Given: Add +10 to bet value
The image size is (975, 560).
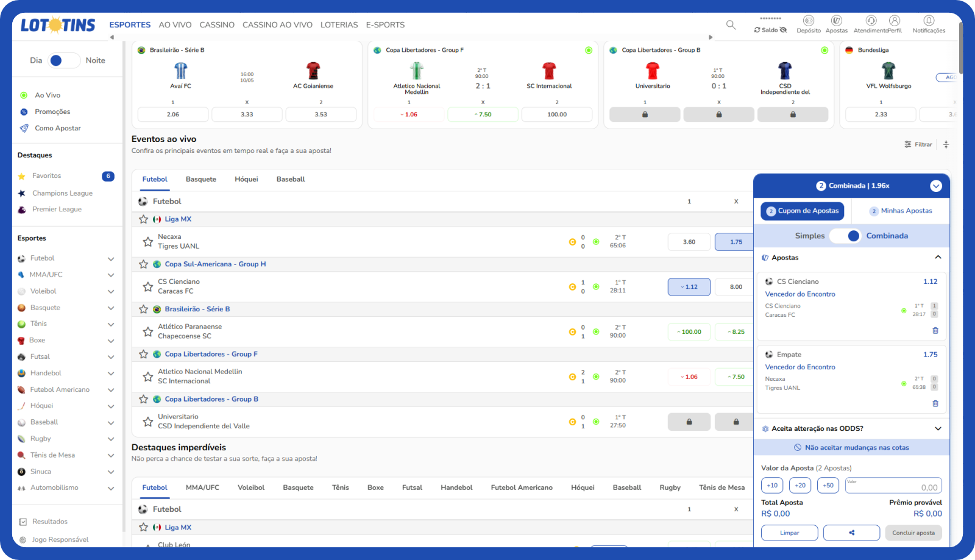Looking at the screenshot, I should [772, 486].
